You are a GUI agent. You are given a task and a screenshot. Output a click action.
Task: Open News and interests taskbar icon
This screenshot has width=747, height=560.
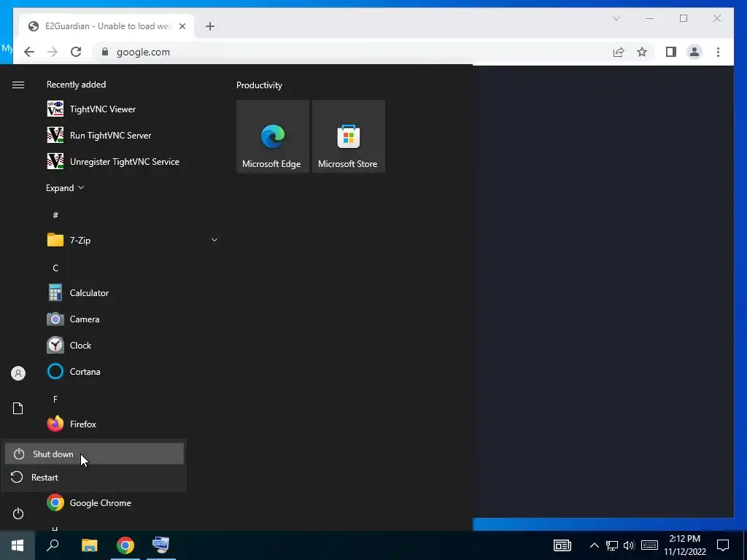click(x=562, y=545)
